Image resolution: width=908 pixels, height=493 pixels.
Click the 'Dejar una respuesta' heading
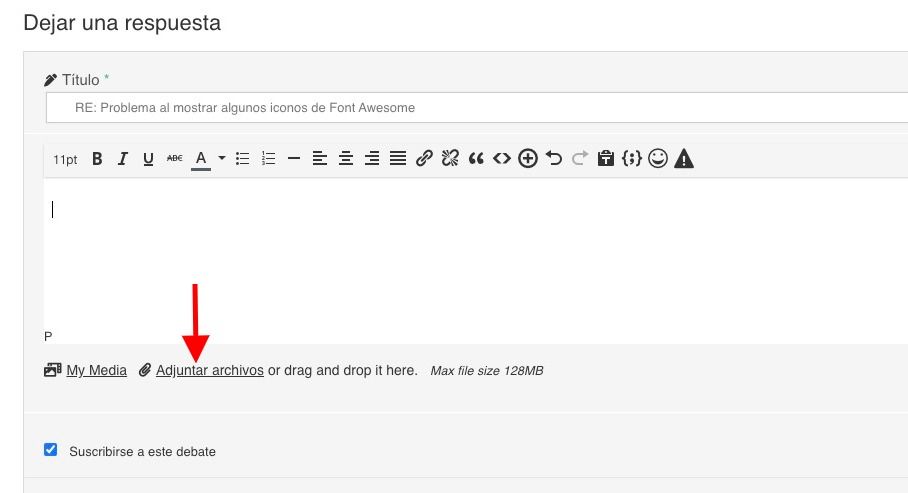coord(122,23)
